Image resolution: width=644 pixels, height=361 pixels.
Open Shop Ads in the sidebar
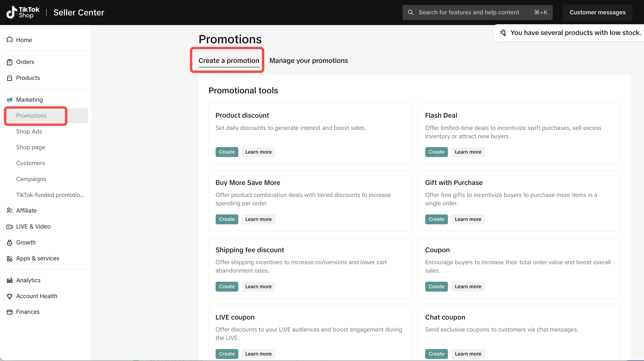29,131
